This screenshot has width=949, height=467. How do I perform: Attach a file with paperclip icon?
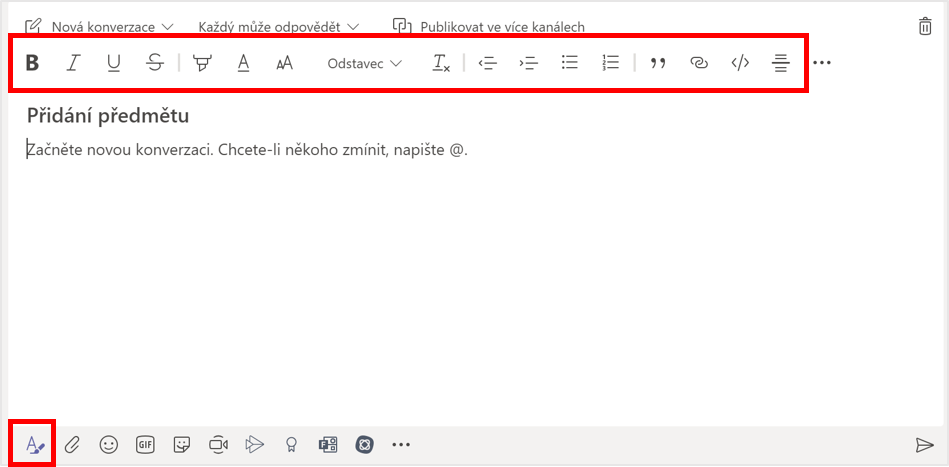tap(72, 445)
